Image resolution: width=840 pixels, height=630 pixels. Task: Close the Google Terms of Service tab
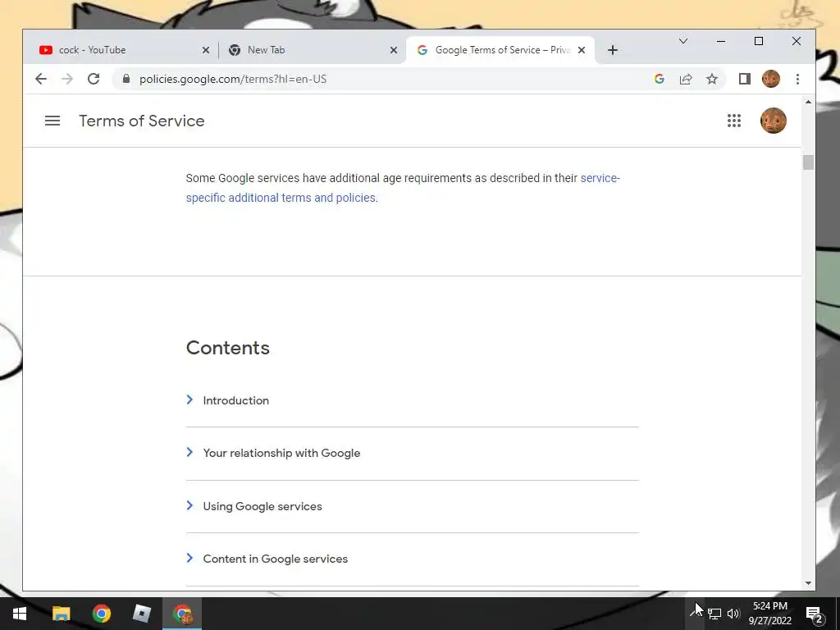pos(582,50)
